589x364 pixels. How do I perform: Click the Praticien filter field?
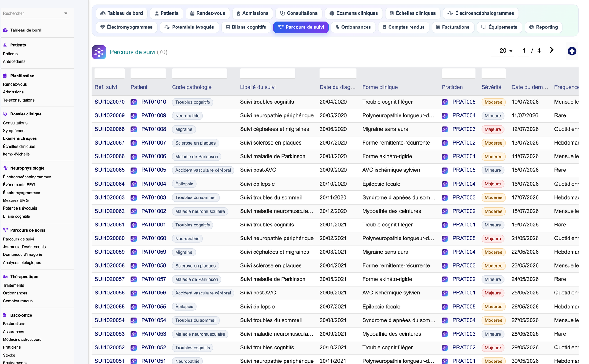(459, 73)
